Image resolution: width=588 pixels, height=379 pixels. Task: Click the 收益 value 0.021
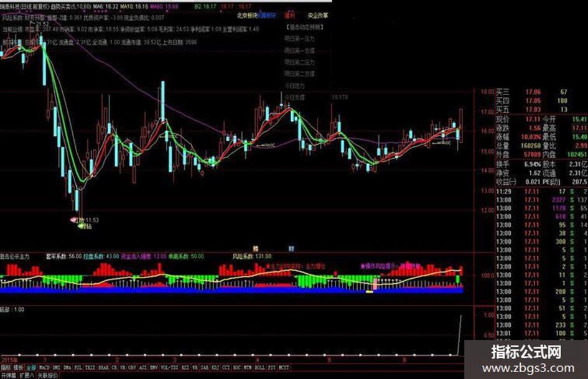tap(533, 182)
